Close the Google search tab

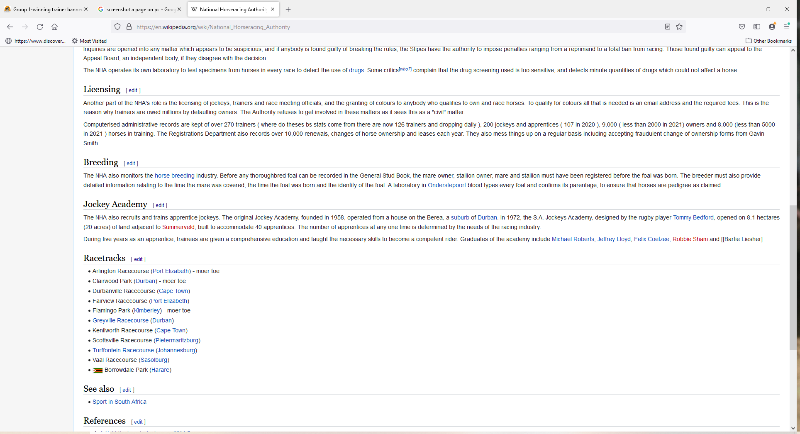(x=179, y=9)
